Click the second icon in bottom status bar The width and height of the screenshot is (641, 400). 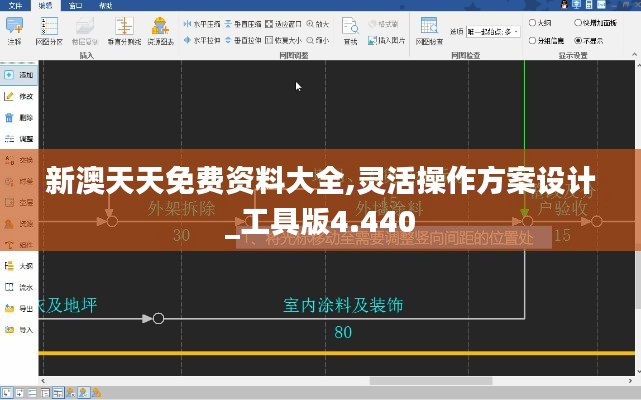(20, 393)
